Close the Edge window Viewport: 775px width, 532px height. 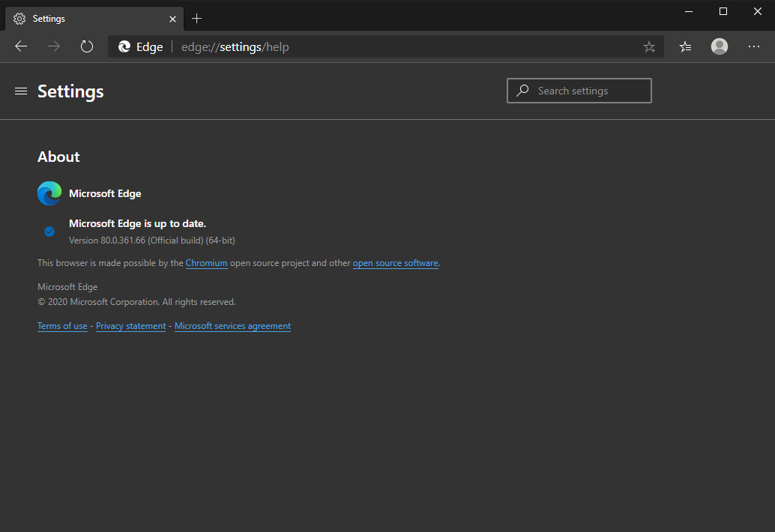(757, 11)
